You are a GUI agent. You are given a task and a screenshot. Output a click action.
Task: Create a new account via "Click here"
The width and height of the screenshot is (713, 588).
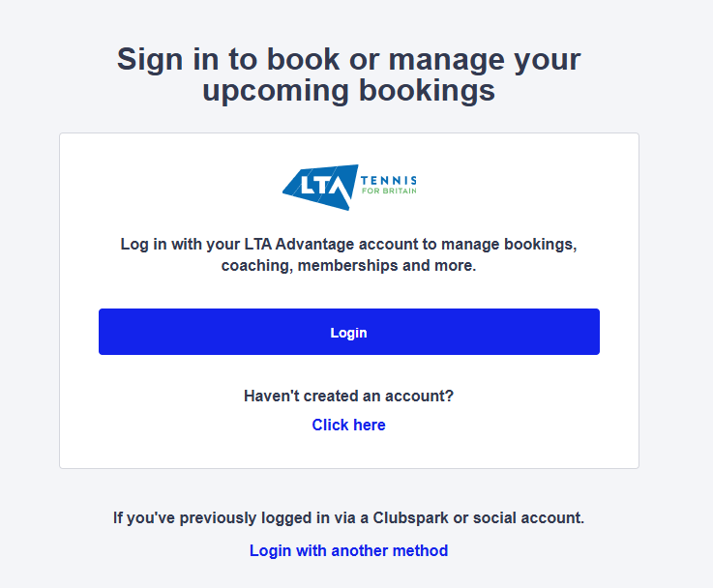[348, 425]
